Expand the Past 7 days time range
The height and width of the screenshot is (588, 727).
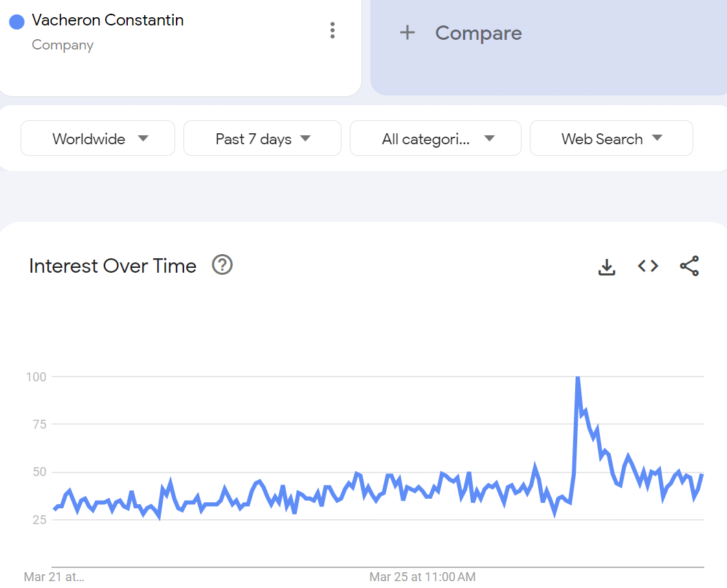tap(262, 139)
